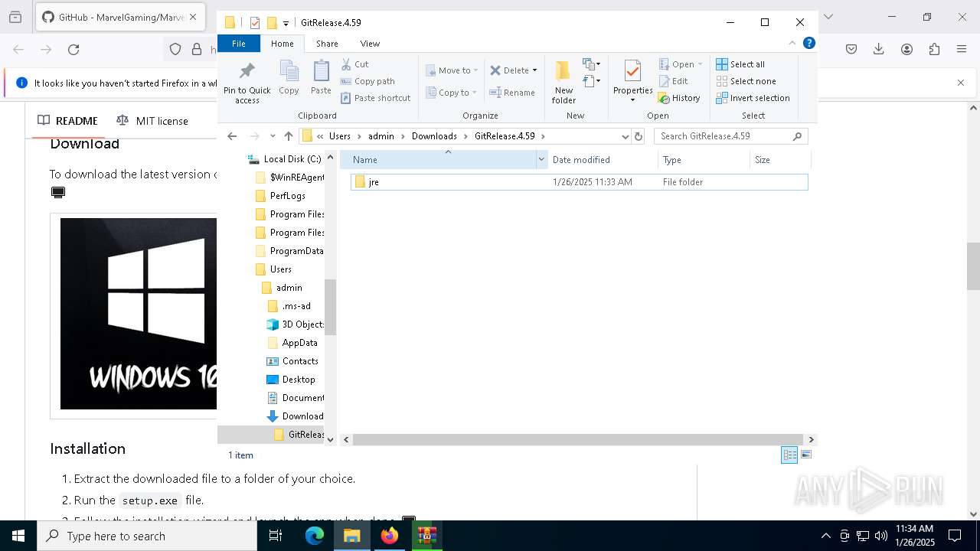
Task: Open MIT license tab on GitHub
Action: (x=152, y=121)
